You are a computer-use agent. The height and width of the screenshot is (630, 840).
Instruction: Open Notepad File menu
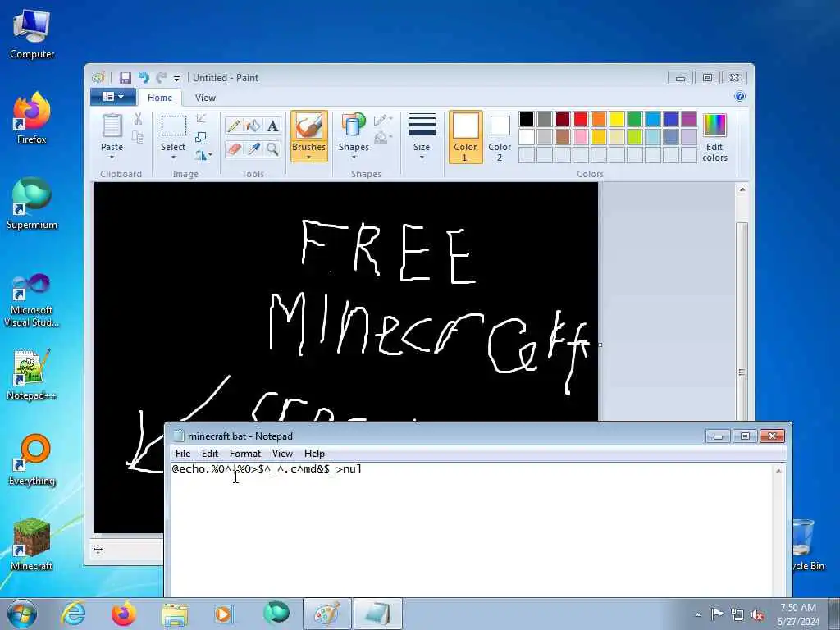tap(183, 453)
